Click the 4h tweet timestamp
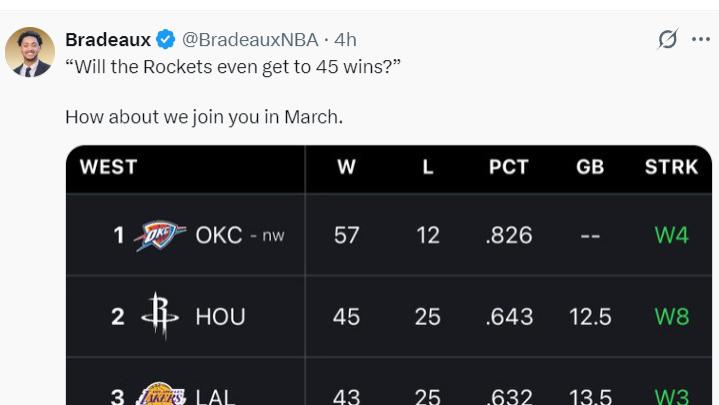Screen dimensions: 719x405 [345, 39]
